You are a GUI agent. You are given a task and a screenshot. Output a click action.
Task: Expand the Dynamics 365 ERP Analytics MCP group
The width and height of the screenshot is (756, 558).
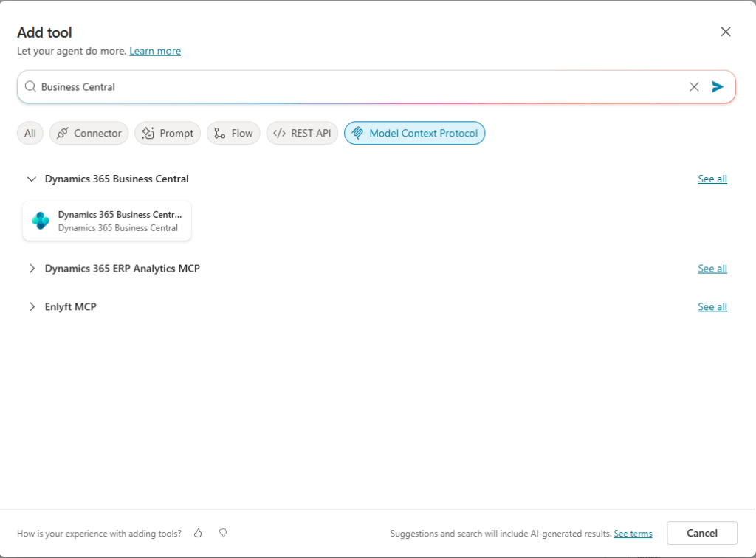pyautogui.click(x=32, y=269)
